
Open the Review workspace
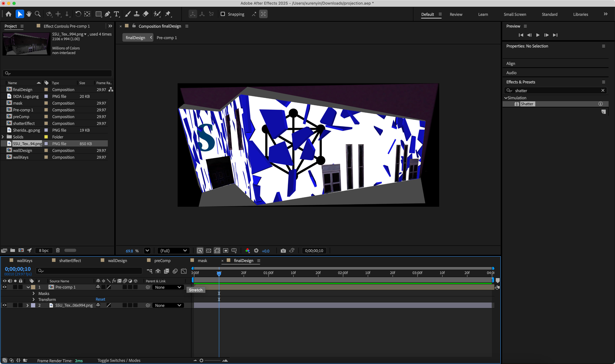click(x=456, y=14)
